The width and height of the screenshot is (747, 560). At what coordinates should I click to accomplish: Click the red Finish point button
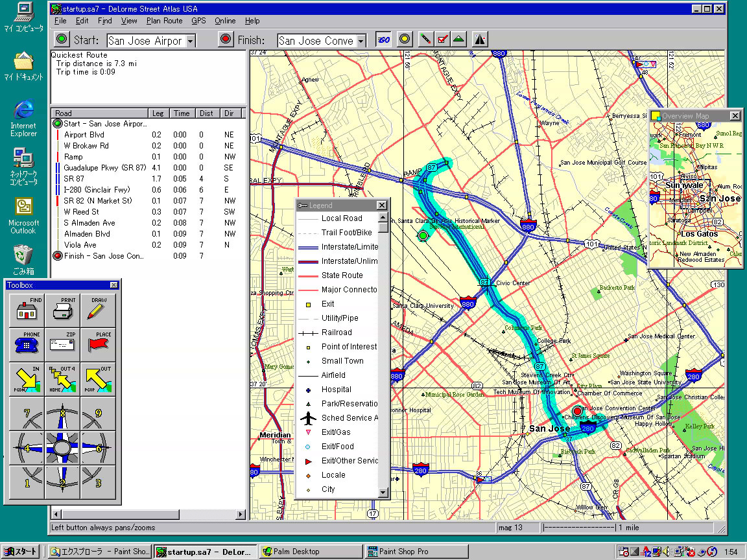(x=226, y=40)
